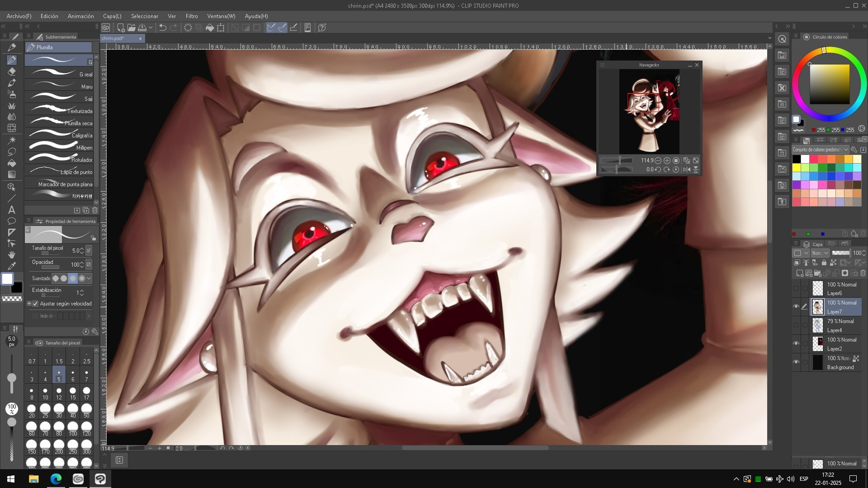Open the layer palette color dropdown
The image size is (868, 488).
[x=800, y=253]
